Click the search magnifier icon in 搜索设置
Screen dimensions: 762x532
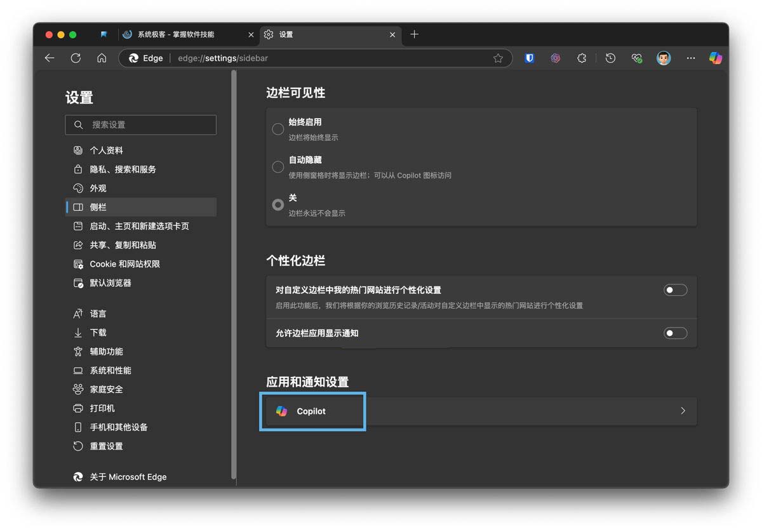pyautogui.click(x=79, y=125)
